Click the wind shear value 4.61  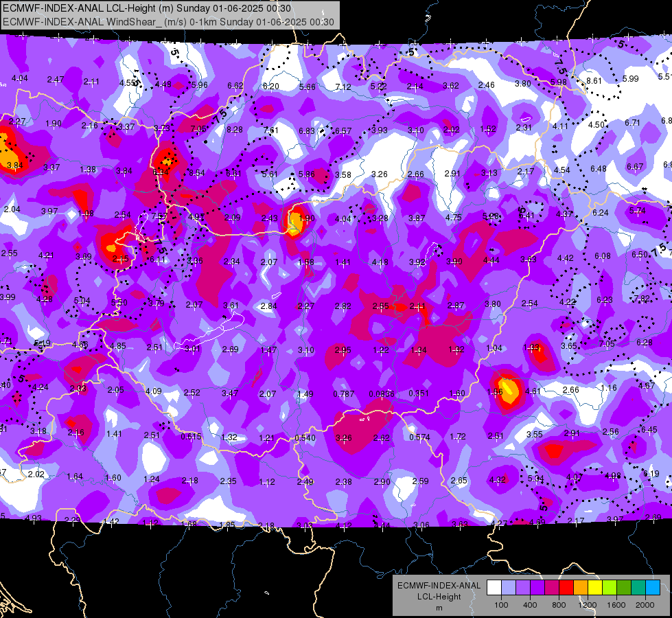pos(533,391)
